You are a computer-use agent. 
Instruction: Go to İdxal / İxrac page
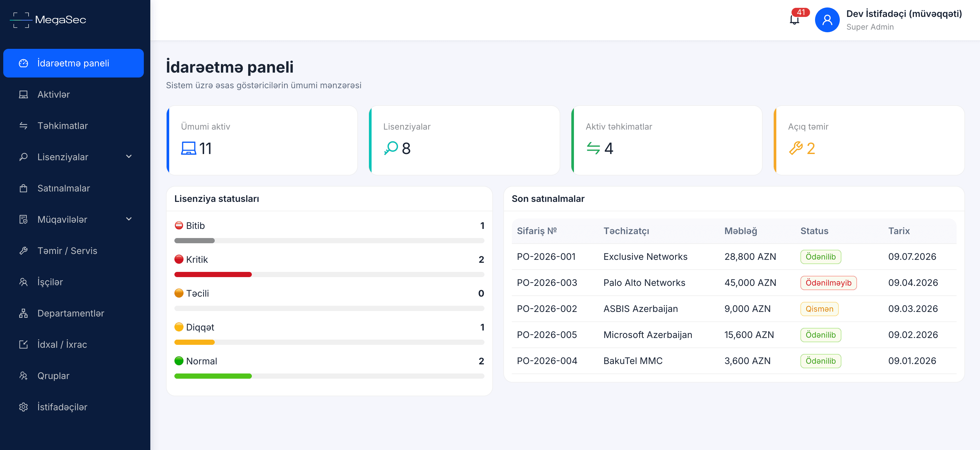(74, 344)
